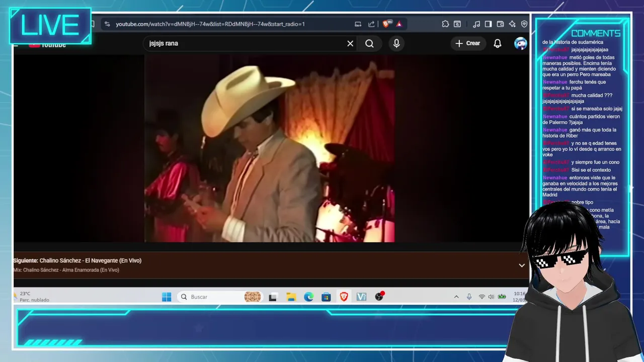Image resolution: width=644 pixels, height=362 pixels.
Task: Click 'Mix: Chalino Sánchez - Alma Enamorada (En Vivo)'
Action: 66,270
